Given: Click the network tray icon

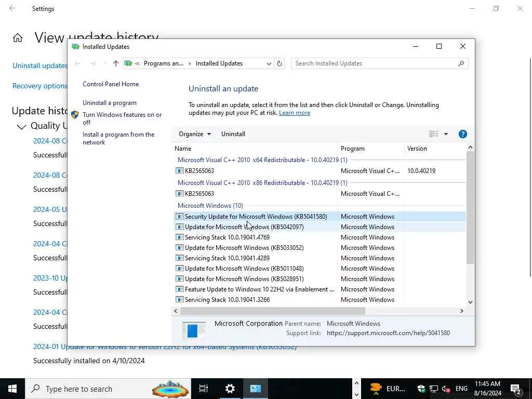Looking at the screenshot, I should [434, 389].
